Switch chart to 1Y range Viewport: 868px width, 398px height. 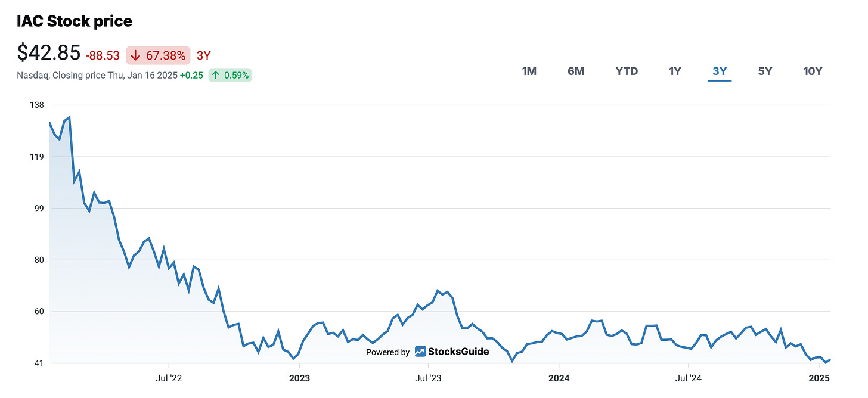675,71
